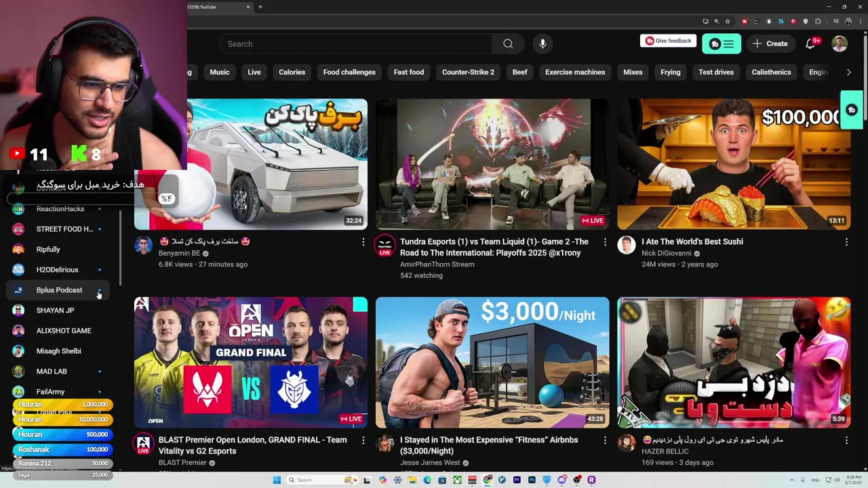Select the Calories category chip
The width and height of the screenshot is (868, 488).
[292, 72]
